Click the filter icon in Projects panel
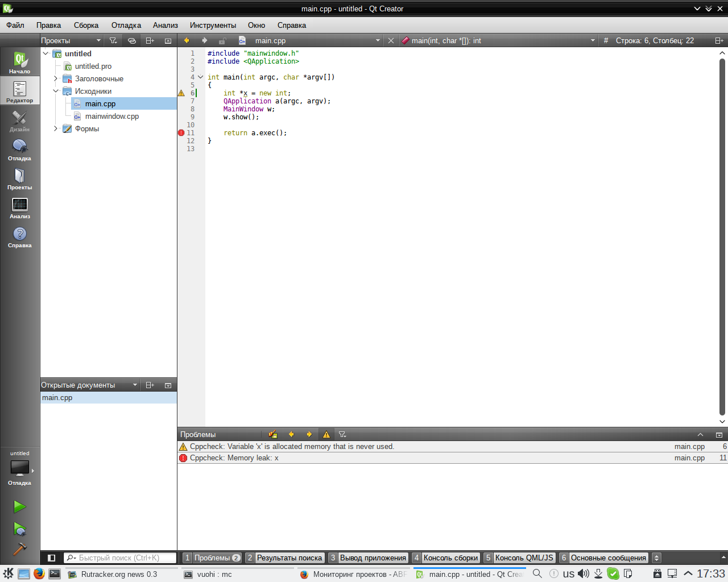The height and width of the screenshot is (582, 728). (113, 40)
